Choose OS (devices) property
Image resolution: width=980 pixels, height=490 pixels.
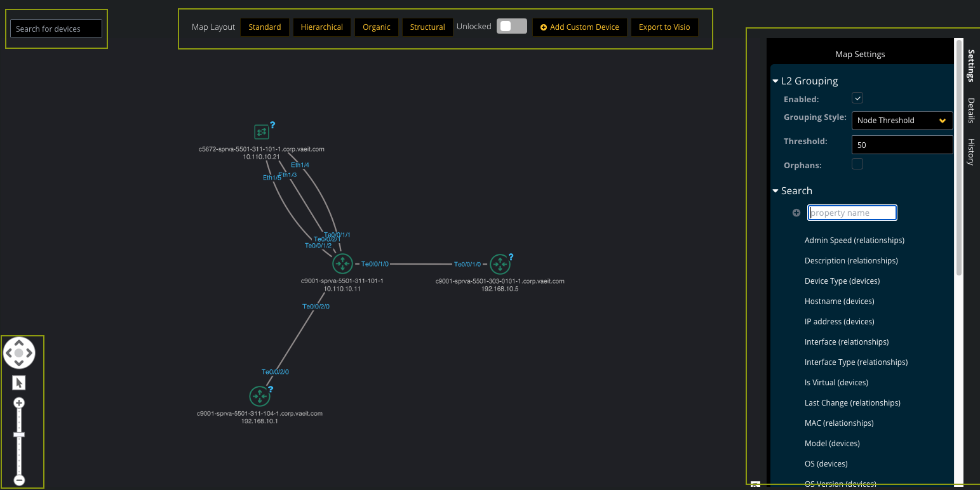[826, 464]
